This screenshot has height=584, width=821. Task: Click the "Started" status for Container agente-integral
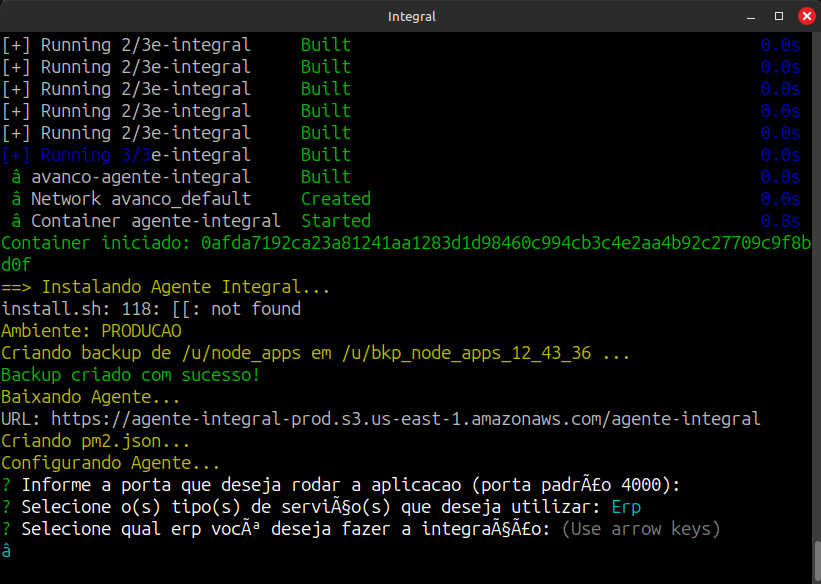[335, 221]
